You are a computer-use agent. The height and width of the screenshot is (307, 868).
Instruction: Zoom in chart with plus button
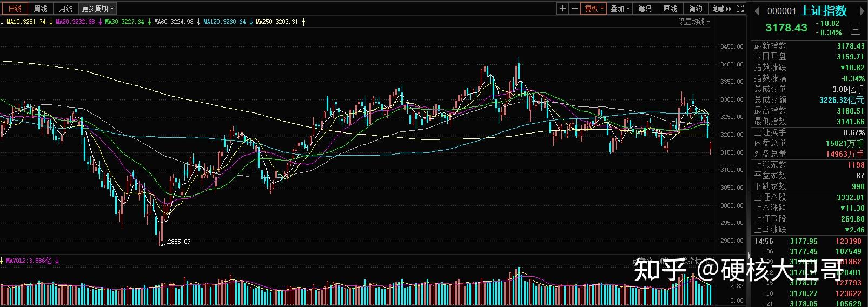pyautogui.click(x=562, y=9)
